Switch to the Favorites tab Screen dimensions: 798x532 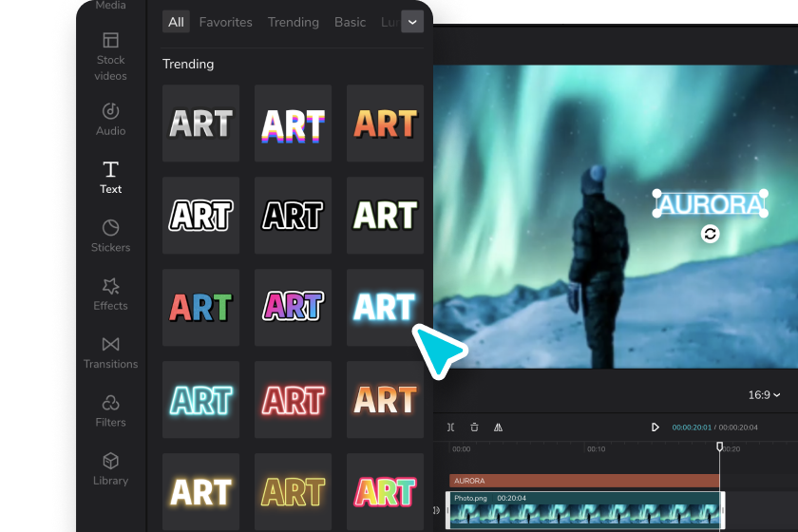225,22
